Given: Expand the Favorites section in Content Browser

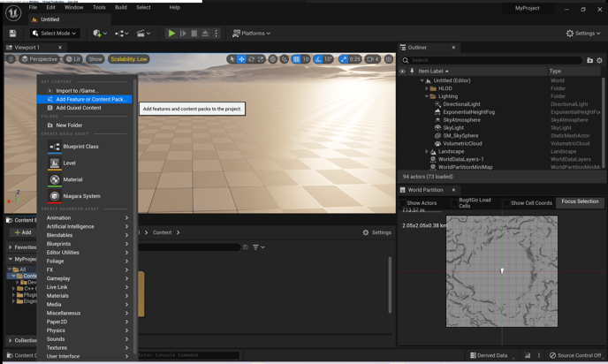Looking at the screenshot, I should click(10, 246).
